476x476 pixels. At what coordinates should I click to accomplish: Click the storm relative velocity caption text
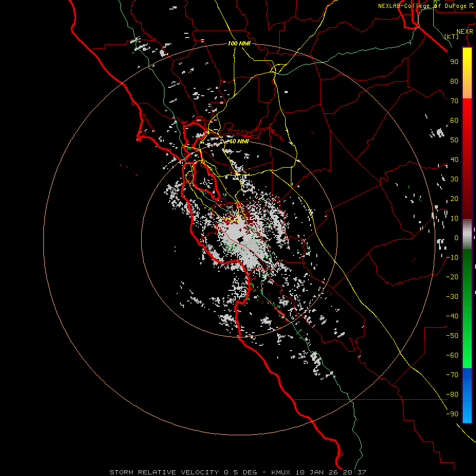tap(237, 472)
